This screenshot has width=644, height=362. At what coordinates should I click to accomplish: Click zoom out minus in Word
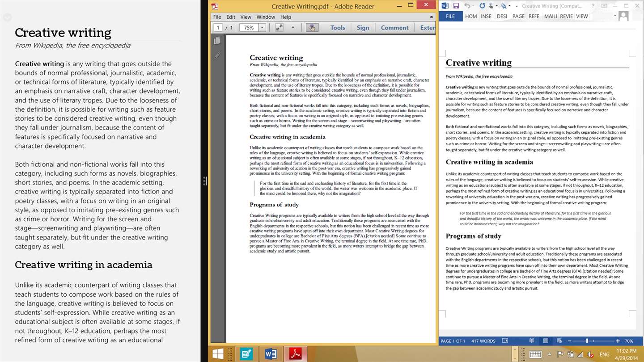pyautogui.click(x=569, y=341)
